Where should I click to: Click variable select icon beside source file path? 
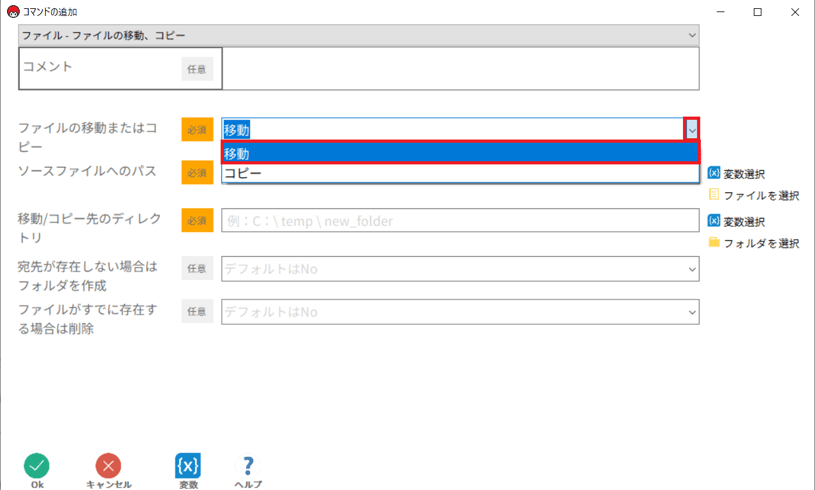pos(714,173)
